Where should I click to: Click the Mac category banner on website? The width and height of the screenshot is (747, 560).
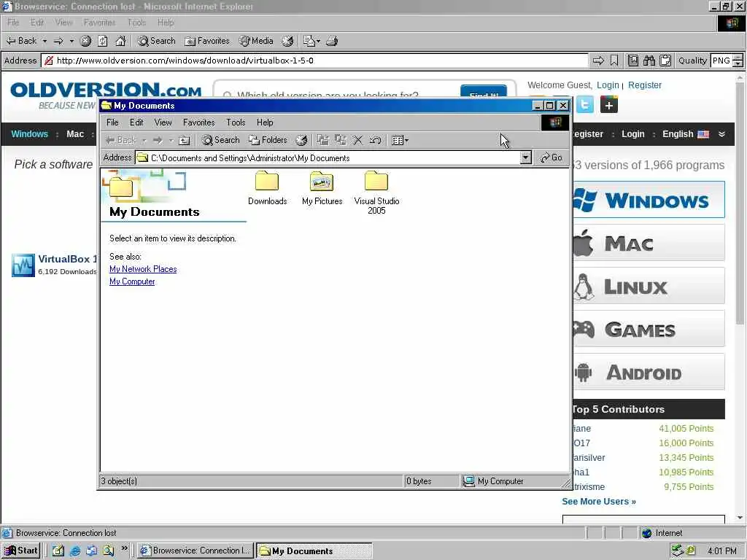[x=649, y=243]
